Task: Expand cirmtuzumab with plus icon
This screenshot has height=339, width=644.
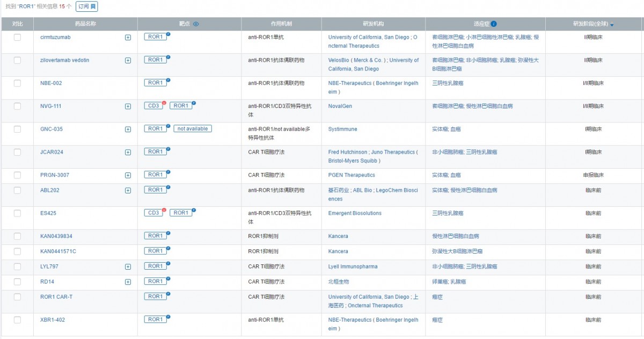Action: [128, 38]
